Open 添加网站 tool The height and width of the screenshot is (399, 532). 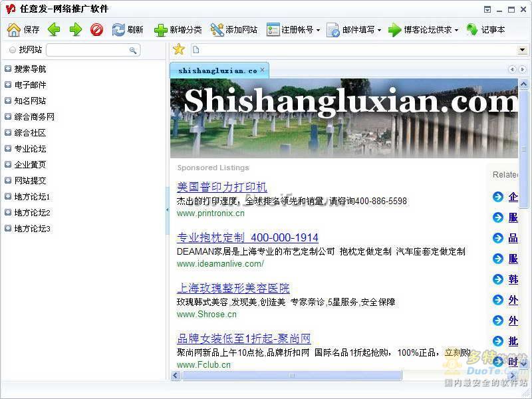tap(234, 30)
